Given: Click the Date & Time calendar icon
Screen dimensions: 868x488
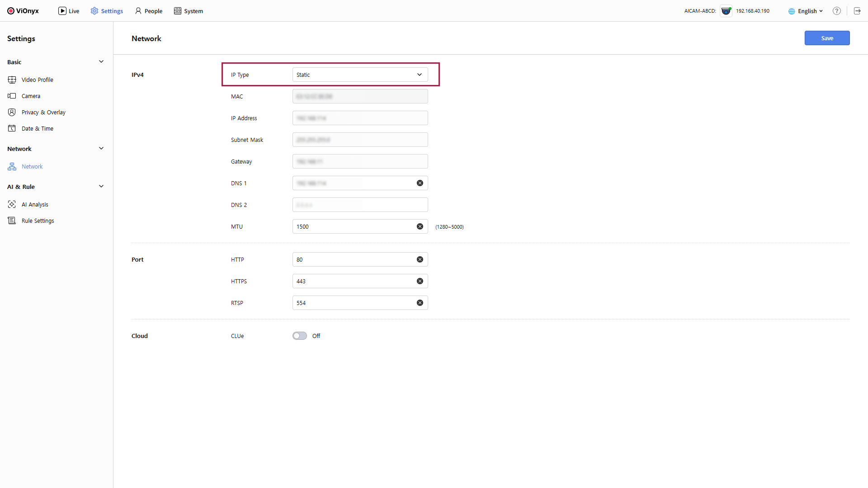Looking at the screenshot, I should [x=12, y=129].
